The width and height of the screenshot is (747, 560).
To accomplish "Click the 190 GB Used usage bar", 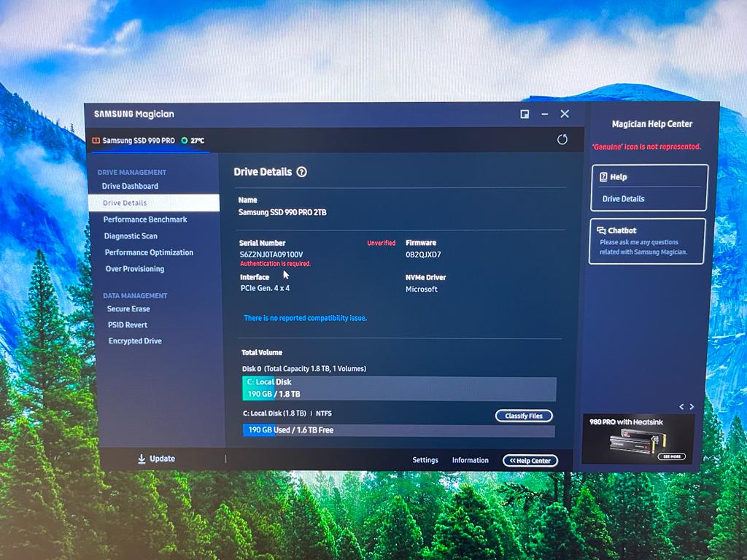I will click(399, 430).
